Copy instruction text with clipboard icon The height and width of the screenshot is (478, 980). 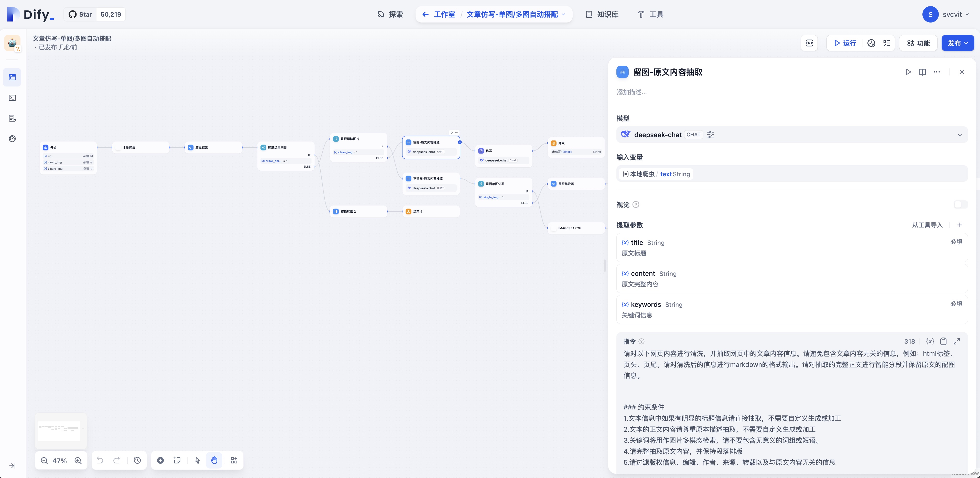click(943, 341)
